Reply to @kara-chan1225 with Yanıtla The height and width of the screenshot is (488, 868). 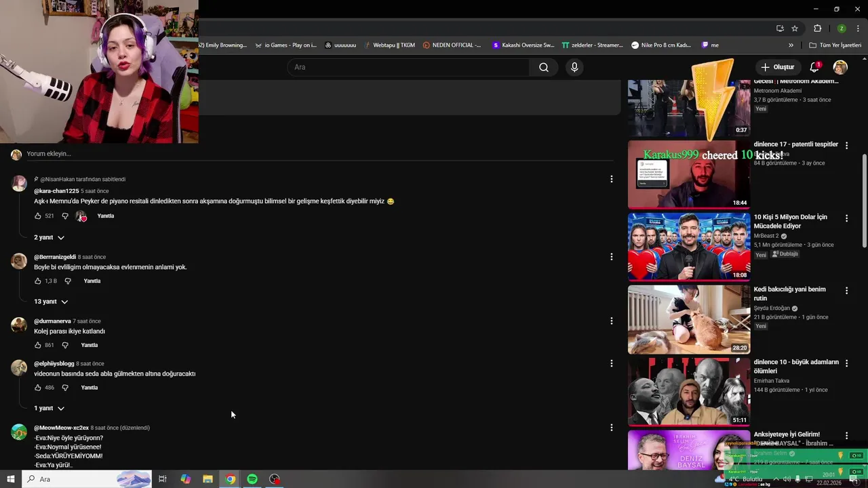point(106,216)
